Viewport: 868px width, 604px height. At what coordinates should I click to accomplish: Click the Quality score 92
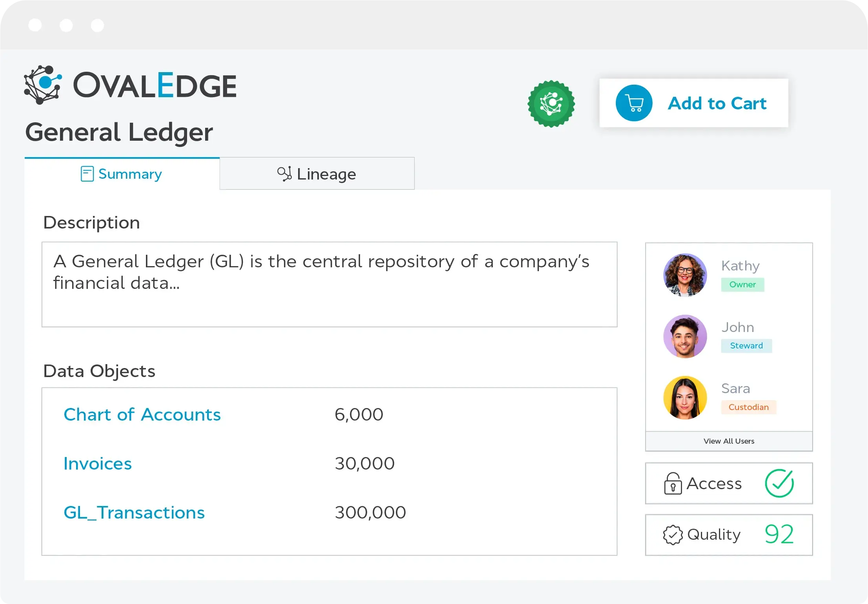(779, 535)
